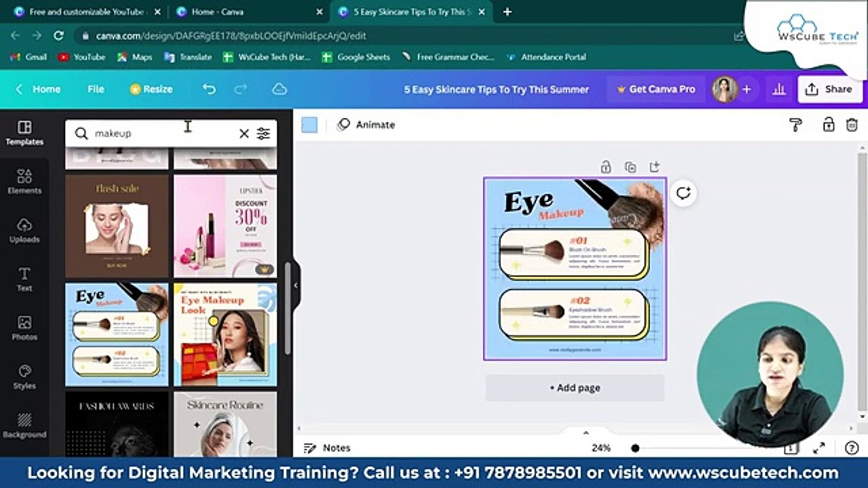Click the Share button
The width and height of the screenshot is (868, 488).
pos(830,89)
